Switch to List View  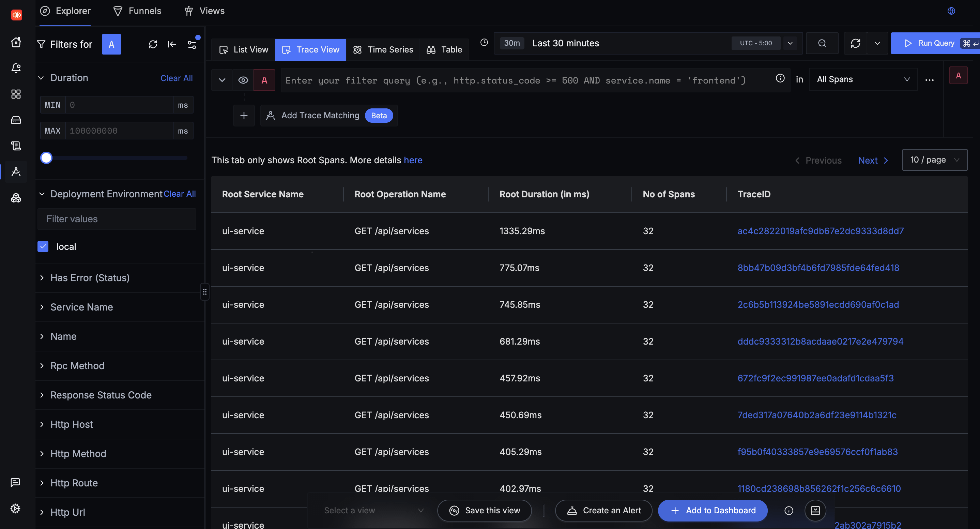coord(244,49)
